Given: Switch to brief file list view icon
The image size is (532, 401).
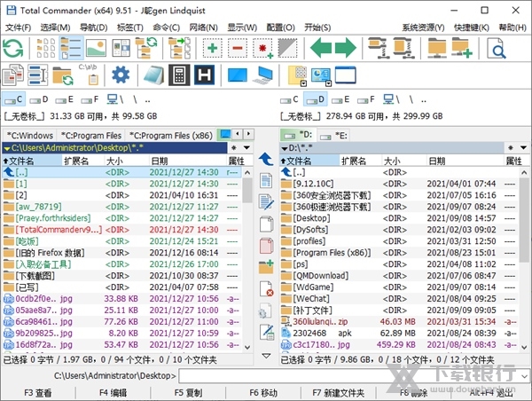Looking at the screenshot, I should pos(46,48).
